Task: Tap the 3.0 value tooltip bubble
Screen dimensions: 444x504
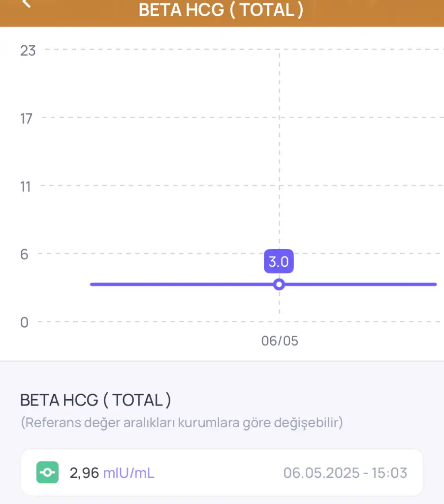Action: [x=279, y=261]
